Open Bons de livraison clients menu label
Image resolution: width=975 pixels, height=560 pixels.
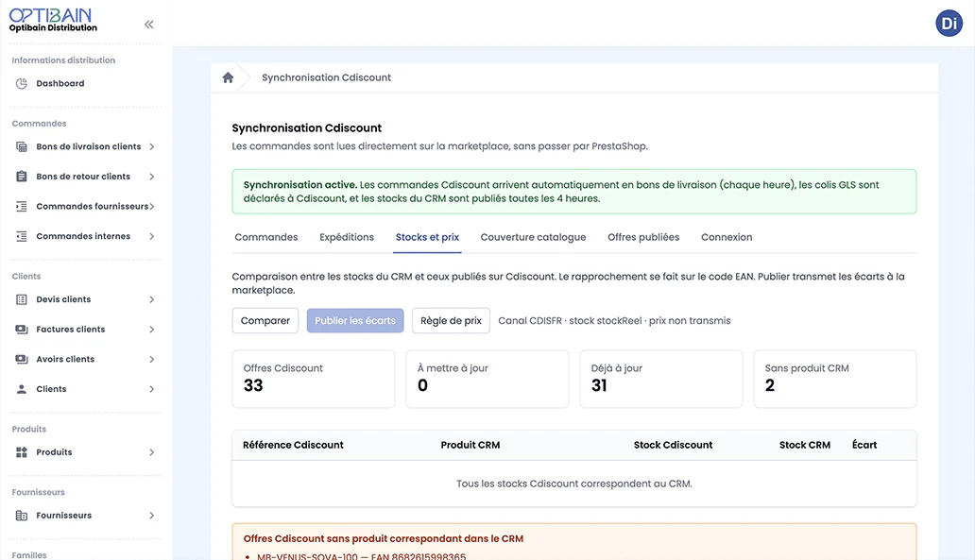(88, 146)
